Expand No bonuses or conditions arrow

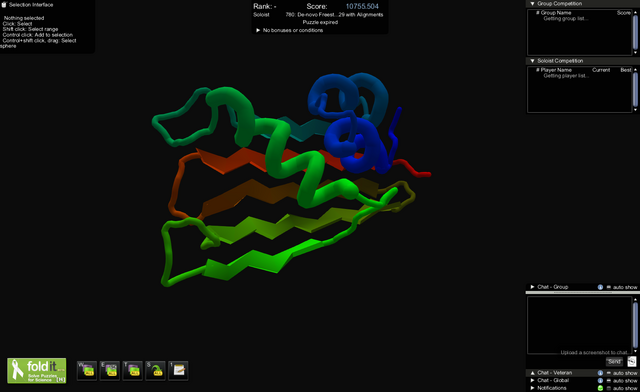[258, 30]
